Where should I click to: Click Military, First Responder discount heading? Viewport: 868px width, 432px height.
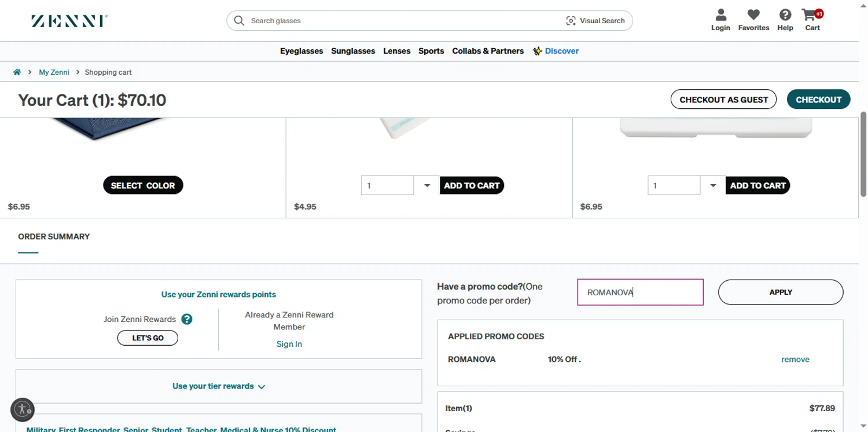pos(181,429)
